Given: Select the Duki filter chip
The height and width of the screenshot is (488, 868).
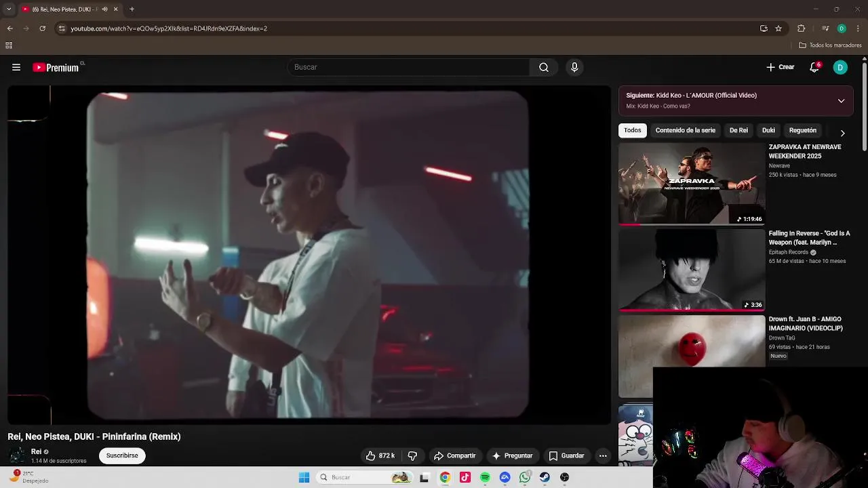Looking at the screenshot, I should pos(768,130).
